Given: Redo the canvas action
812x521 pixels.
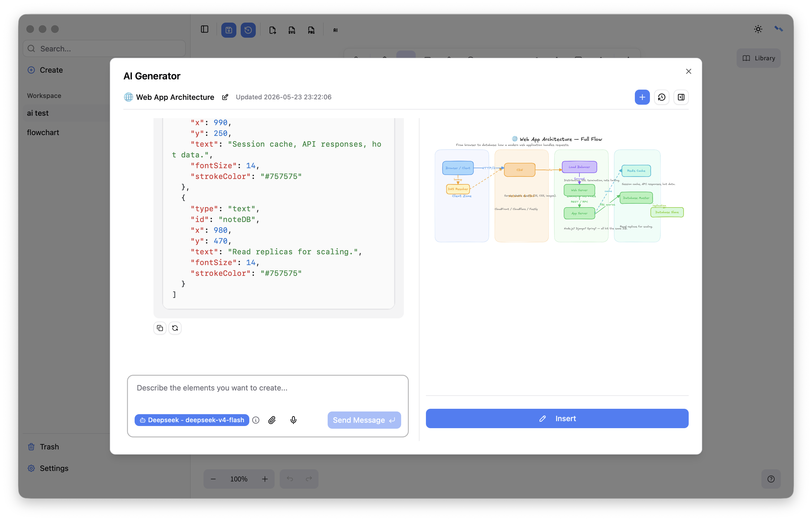Looking at the screenshot, I should click(309, 479).
